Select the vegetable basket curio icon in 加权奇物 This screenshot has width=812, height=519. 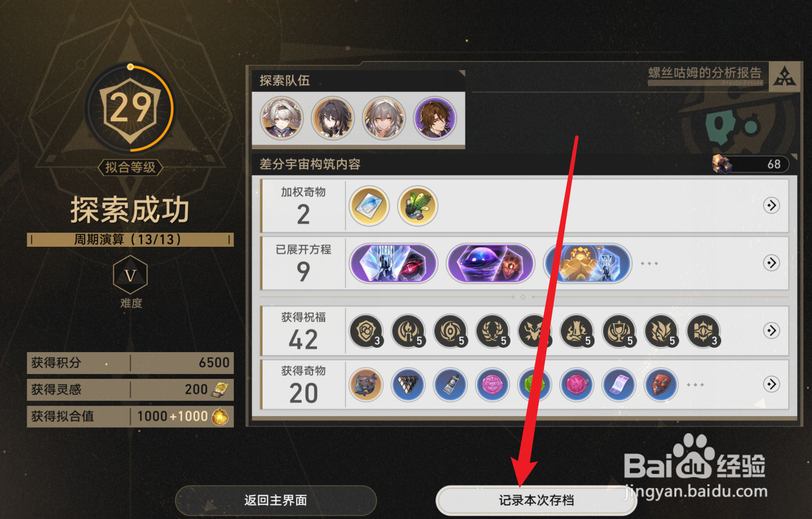tap(418, 206)
